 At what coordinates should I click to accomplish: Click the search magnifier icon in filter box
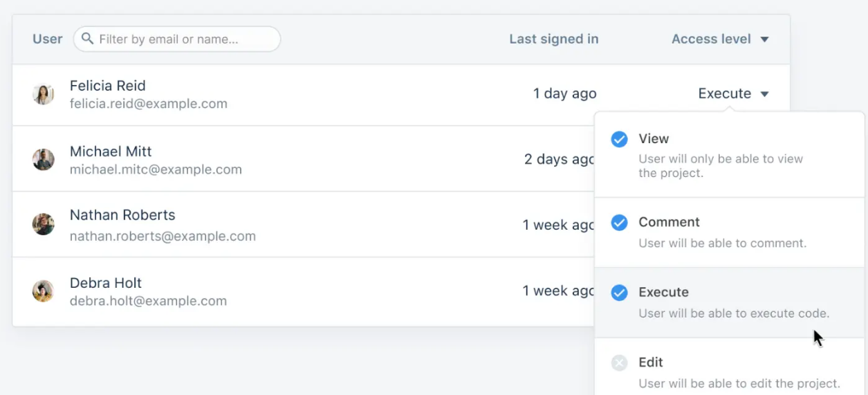coord(87,39)
